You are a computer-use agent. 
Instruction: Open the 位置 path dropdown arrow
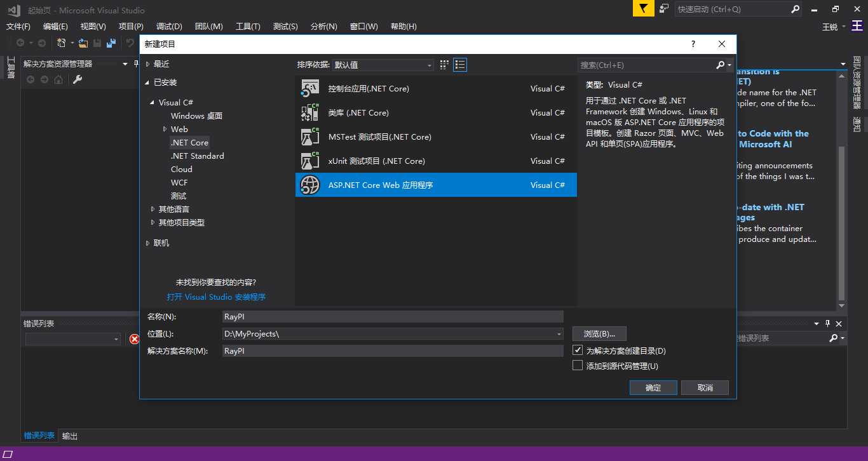tap(559, 333)
